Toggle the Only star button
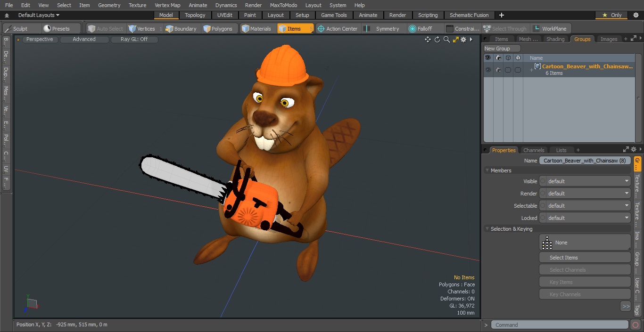 (x=611, y=15)
